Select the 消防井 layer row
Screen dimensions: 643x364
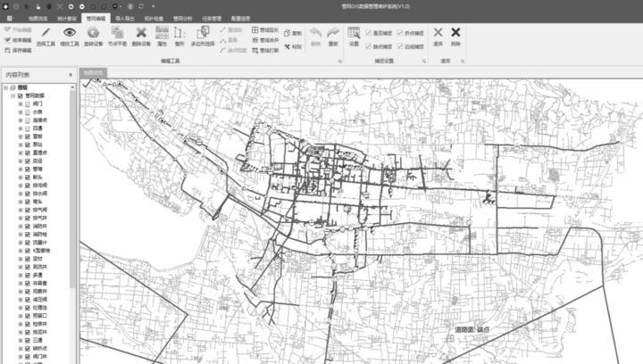click(40, 226)
